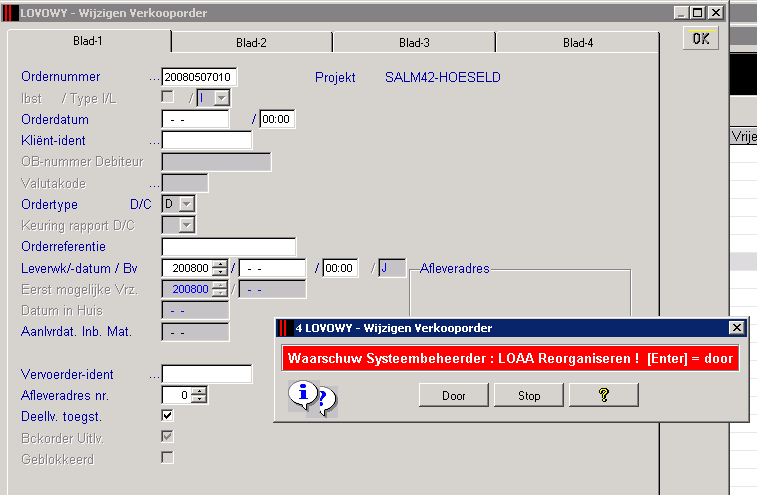Viewport: 757px width, 495px height.
Task: Maximize the LOVOWY main window
Action: [x=698, y=13]
